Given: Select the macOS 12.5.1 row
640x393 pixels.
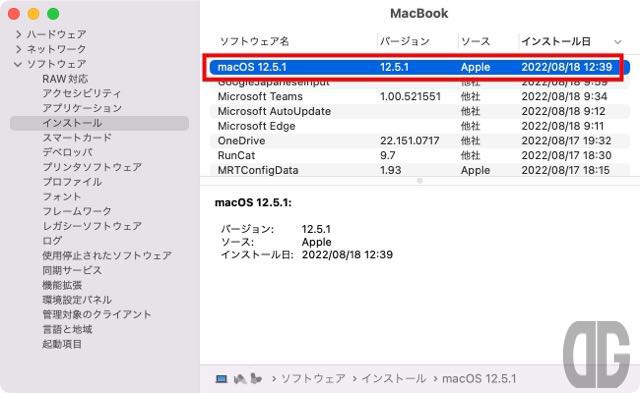Looking at the screenshot, I should click(x=420, y=67).
